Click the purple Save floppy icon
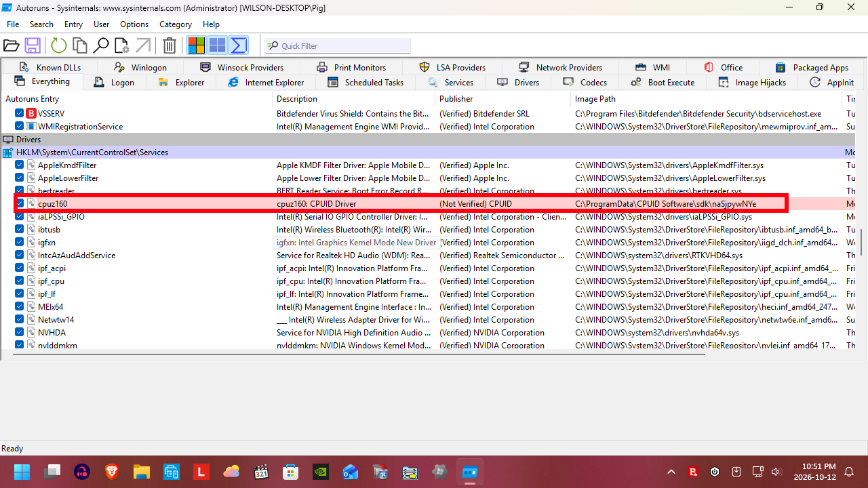 pos(33,45)
